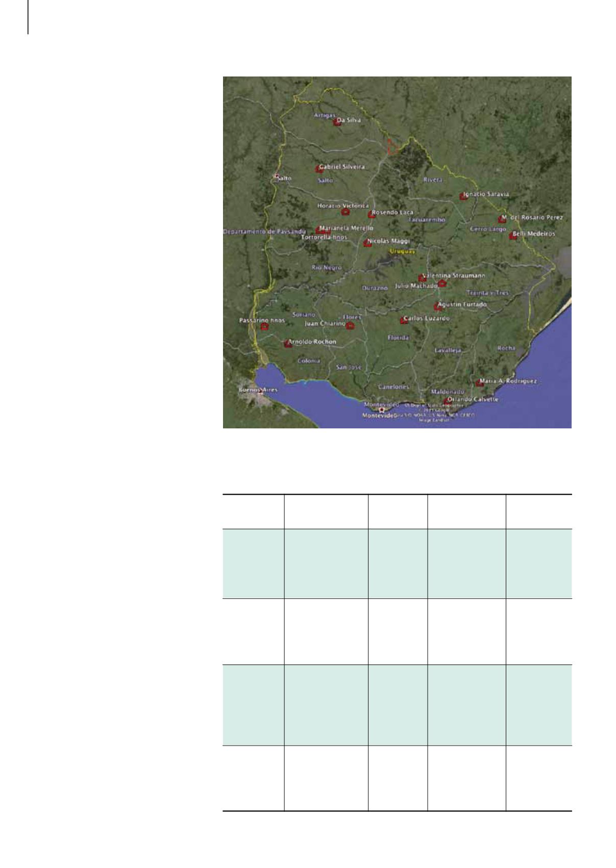Click the Departamento de Paysandu label
The image size is (616, 868).
coord(264,232)
